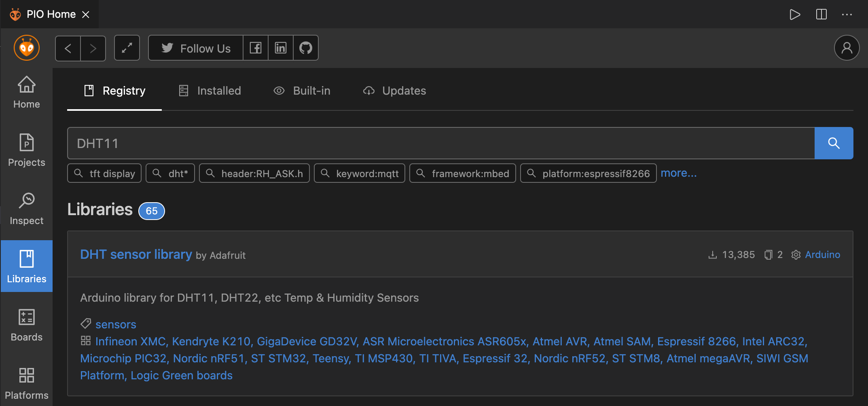Image resolution: width=868 pixels, height=406 pixels.
Task: Focus the DHT11 library search field
Action: tap(441, 143)
